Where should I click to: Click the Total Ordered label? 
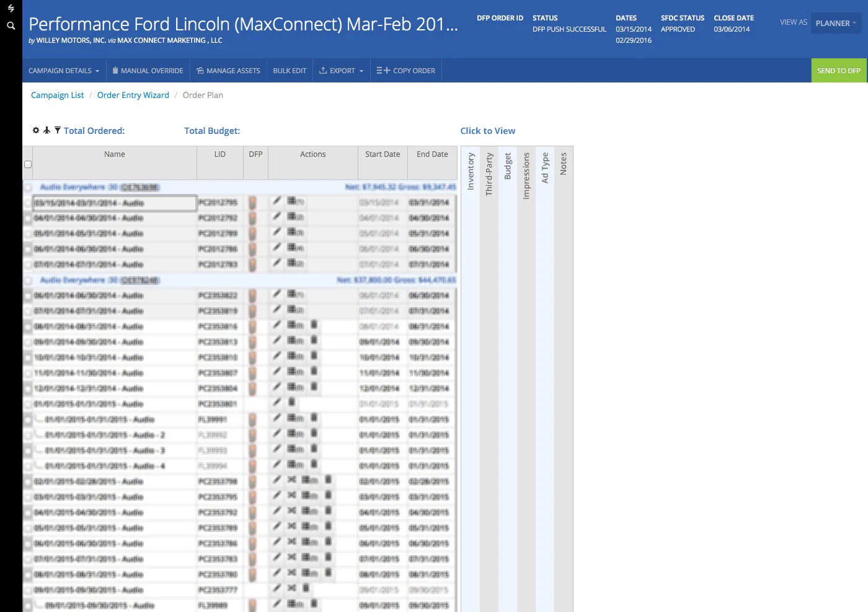(x=94, y=131)
